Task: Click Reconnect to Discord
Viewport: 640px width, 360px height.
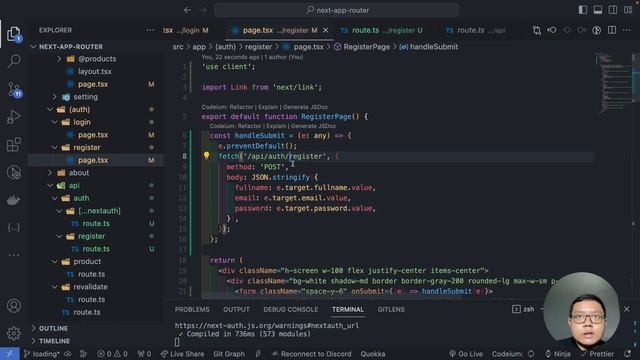Action: 312,354
